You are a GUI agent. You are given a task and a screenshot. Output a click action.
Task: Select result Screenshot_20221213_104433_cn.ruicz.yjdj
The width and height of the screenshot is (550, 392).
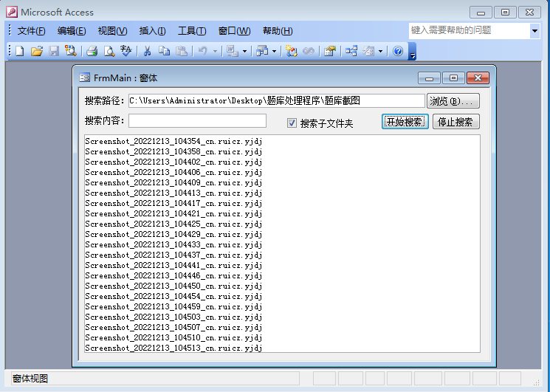(173, 245)
